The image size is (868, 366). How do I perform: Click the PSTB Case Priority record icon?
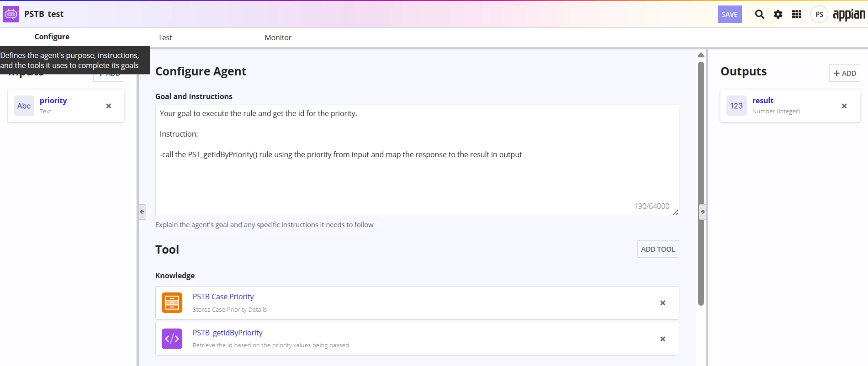point(172,303)
